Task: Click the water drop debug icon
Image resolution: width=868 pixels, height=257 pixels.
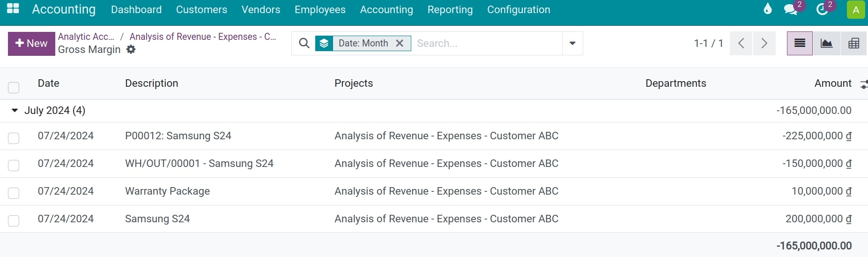Action: tap(767, 9)
